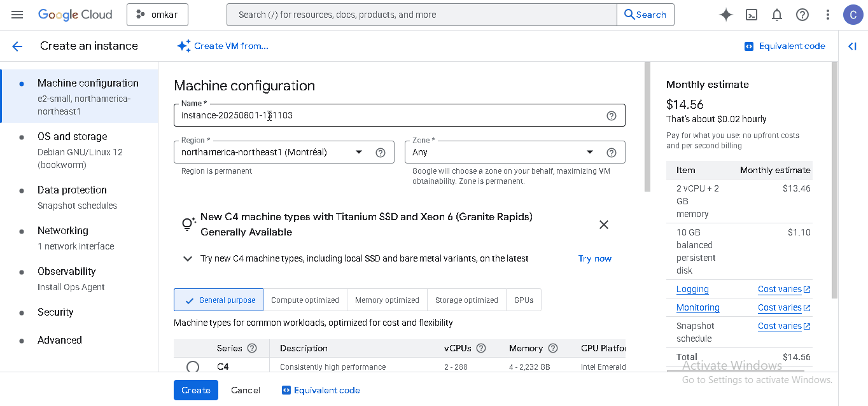
Task: Open the main navigation hamburger menu
Action: pos(17,15)
